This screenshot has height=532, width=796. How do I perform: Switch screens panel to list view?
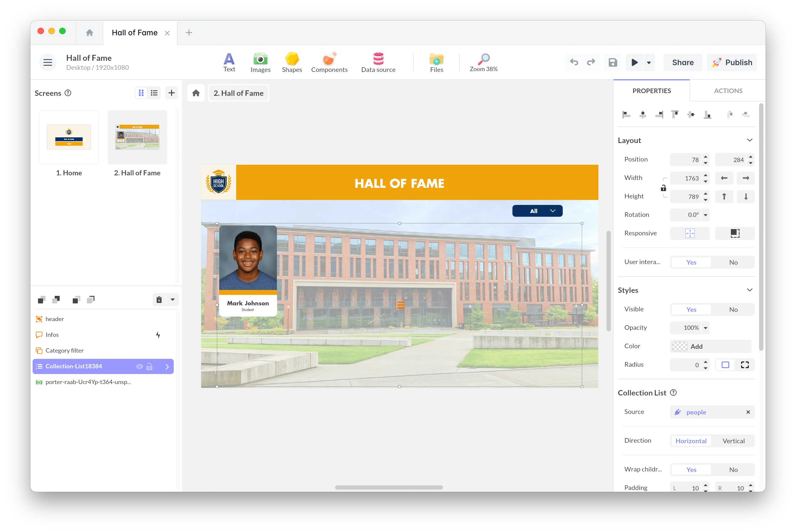pyautogui.click(x=154, y=93)
